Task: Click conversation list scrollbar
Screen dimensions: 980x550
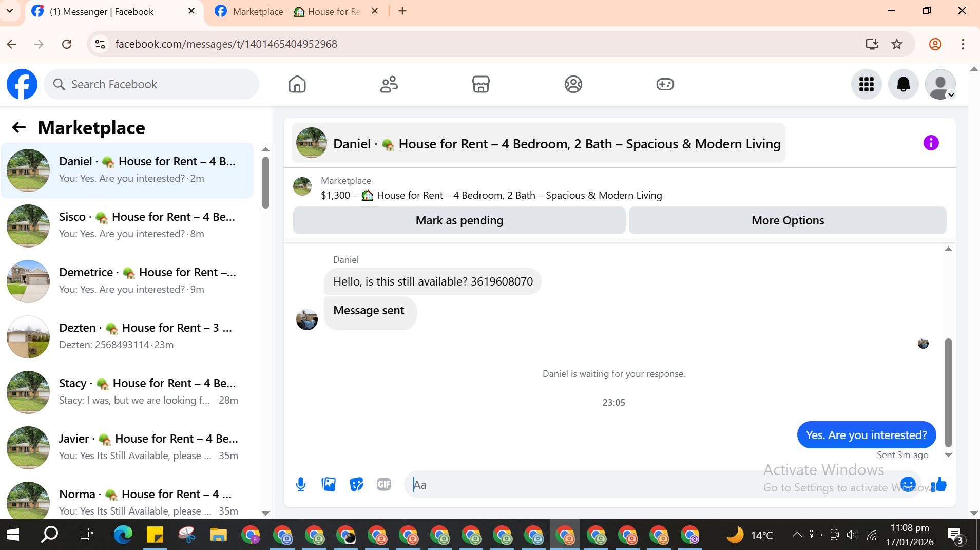Action: (x=265, y=182)
